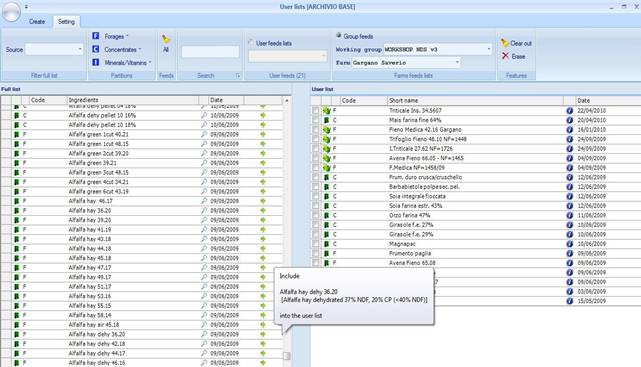Click the Clear out button label
The image size is (641, 367).
coord(521,43)
